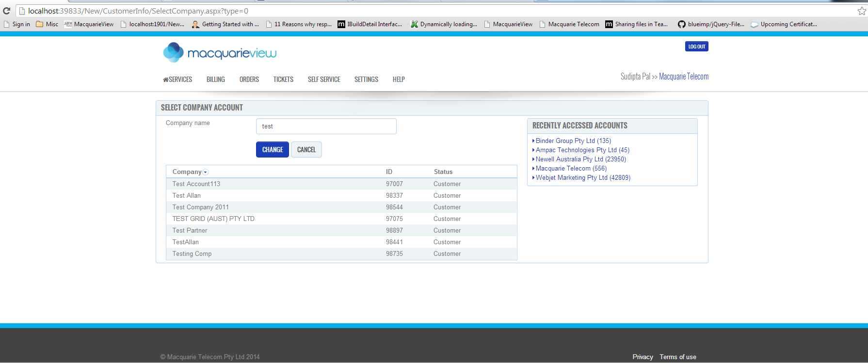This screenshot has height=363, width=868.
Task: Open the Misc bookmarks folder
Action: tap(47, 24)
